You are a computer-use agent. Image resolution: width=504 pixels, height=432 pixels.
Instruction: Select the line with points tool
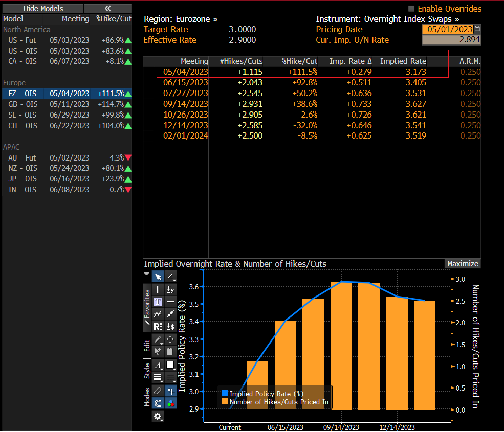coord(170,314)
